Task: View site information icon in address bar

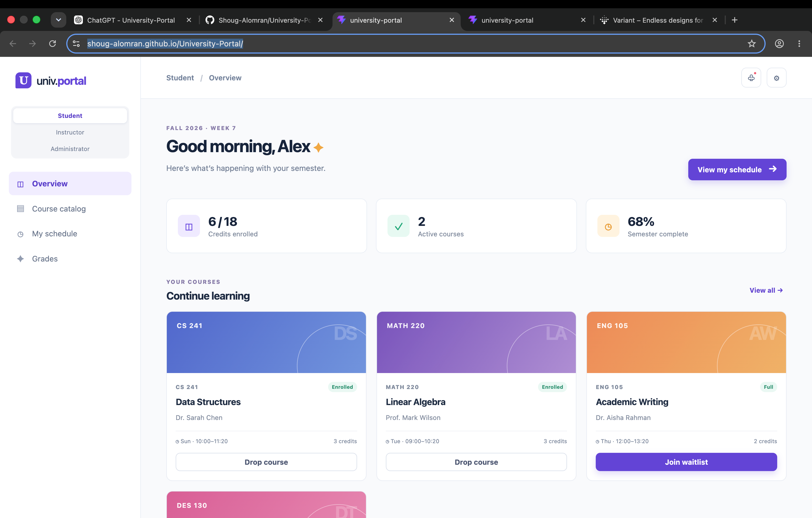Action: (77, 43)
